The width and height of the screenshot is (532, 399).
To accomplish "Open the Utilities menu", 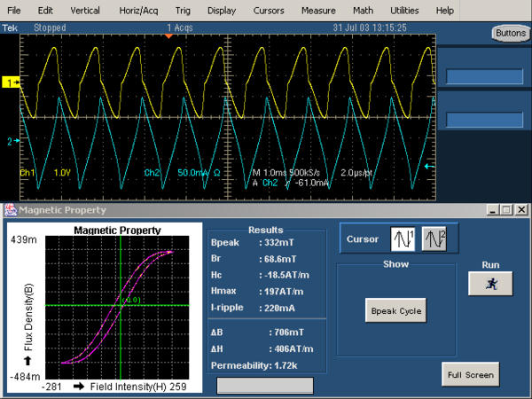I will point(404,10).
